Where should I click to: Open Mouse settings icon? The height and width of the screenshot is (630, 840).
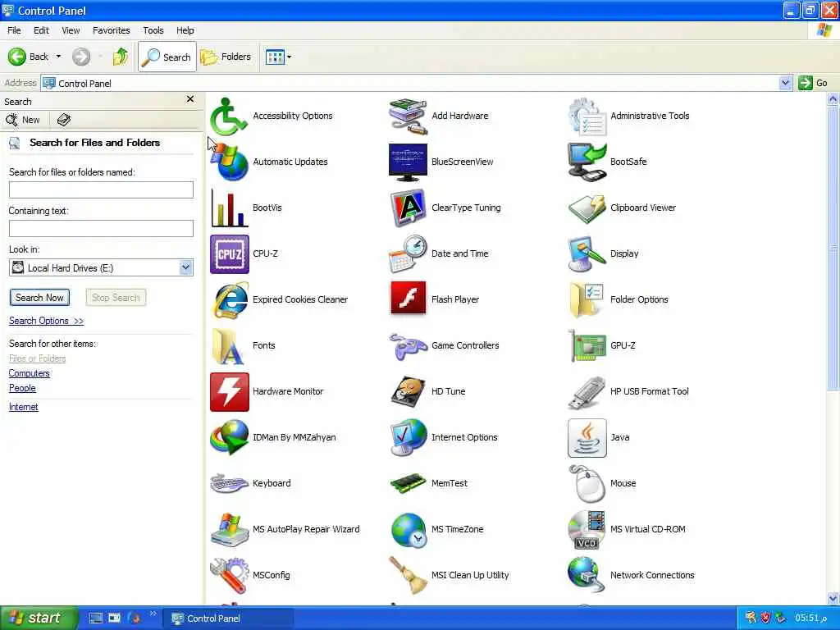click(x=587, y=483)
